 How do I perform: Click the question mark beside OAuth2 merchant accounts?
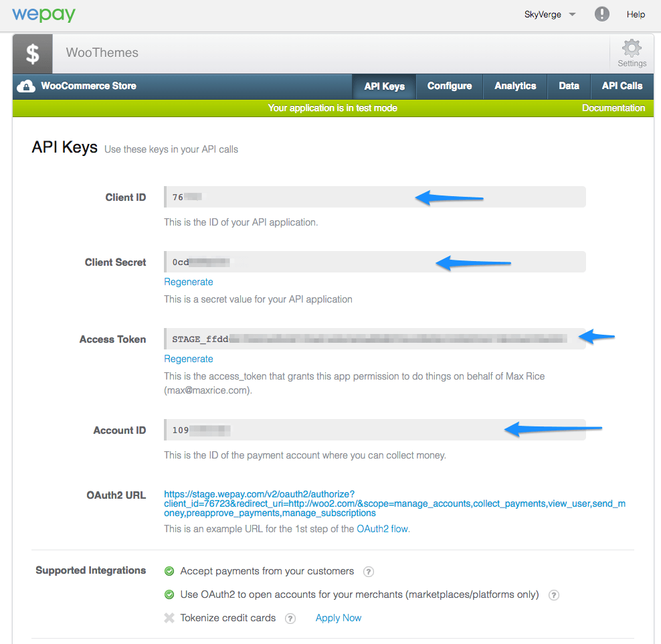[x=553, y=595]
